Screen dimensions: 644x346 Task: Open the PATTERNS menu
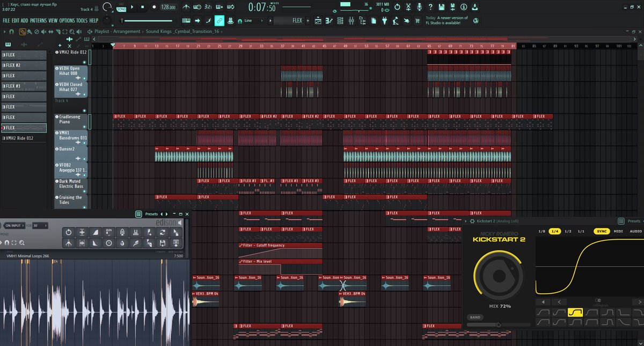pos(38,20)
